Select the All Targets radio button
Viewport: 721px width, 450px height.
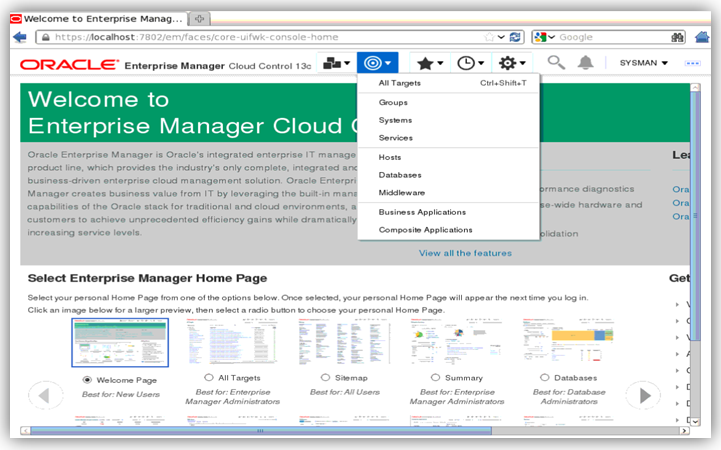click(x=209, y=377)
